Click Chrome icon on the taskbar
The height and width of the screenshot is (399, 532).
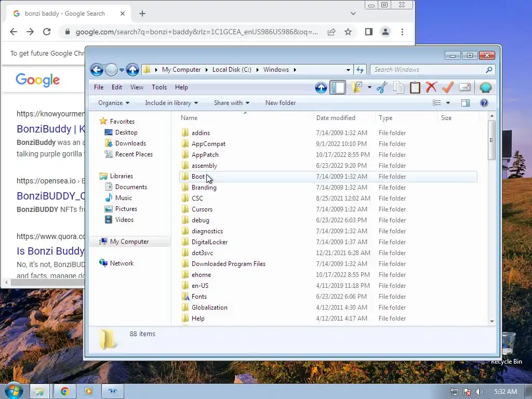pyautogui.click(x=64, y=391)
